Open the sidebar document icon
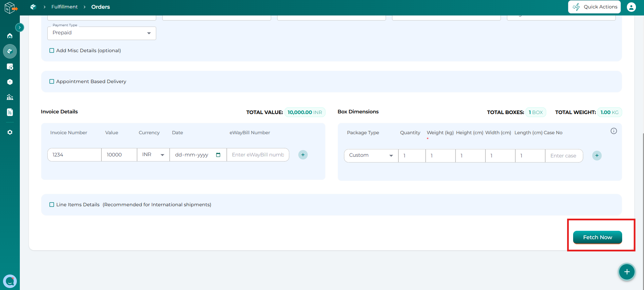Image resolution: width=644 pixels, height=290 pixels. 10,112
